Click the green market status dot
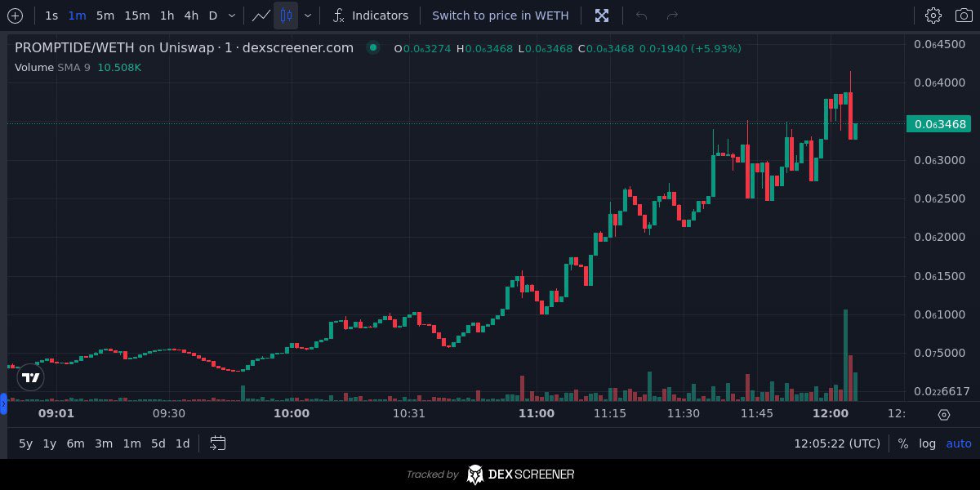 (373, 47)
